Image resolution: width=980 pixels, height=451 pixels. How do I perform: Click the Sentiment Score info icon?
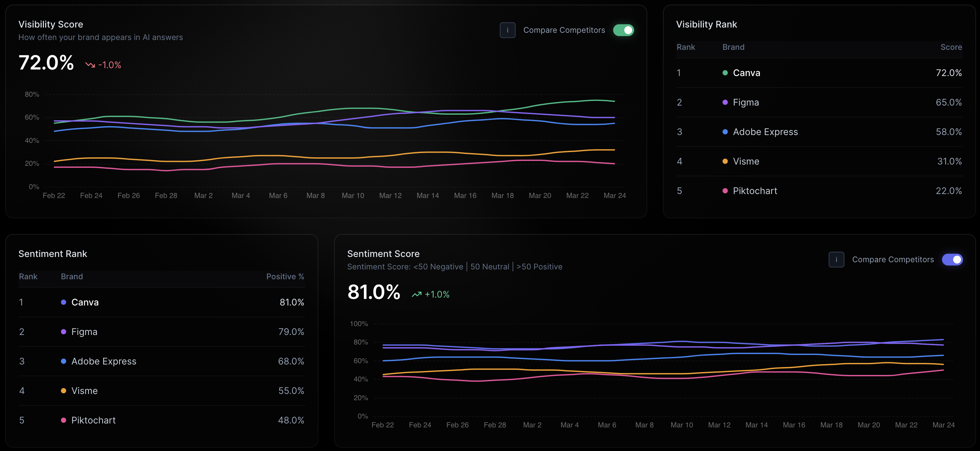click(x=836, y=260)
